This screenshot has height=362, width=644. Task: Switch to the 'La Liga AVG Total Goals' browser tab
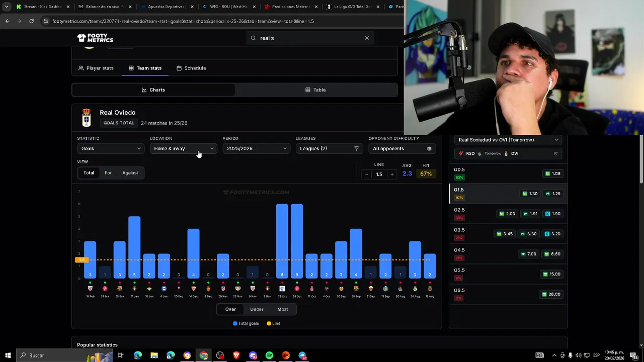click(x=353, y=7)
